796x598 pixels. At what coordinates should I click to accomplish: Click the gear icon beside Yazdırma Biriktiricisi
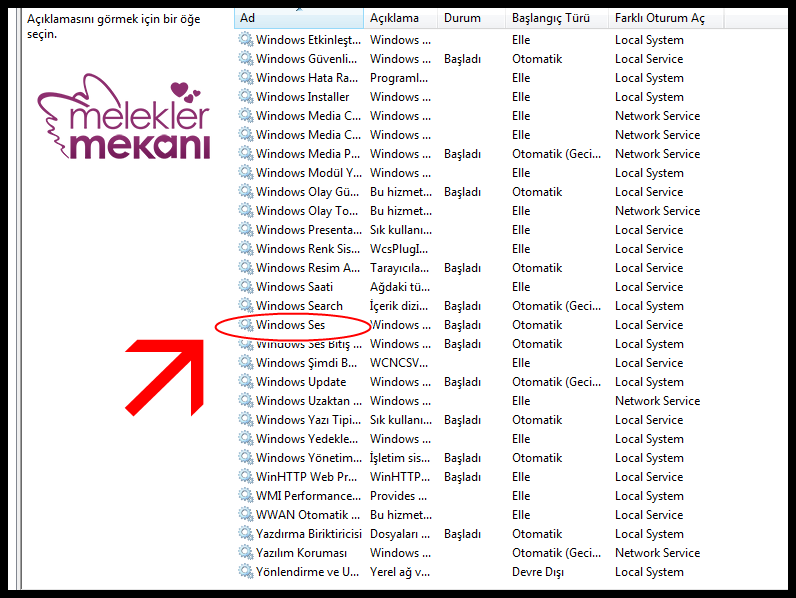tap(246, 534)
